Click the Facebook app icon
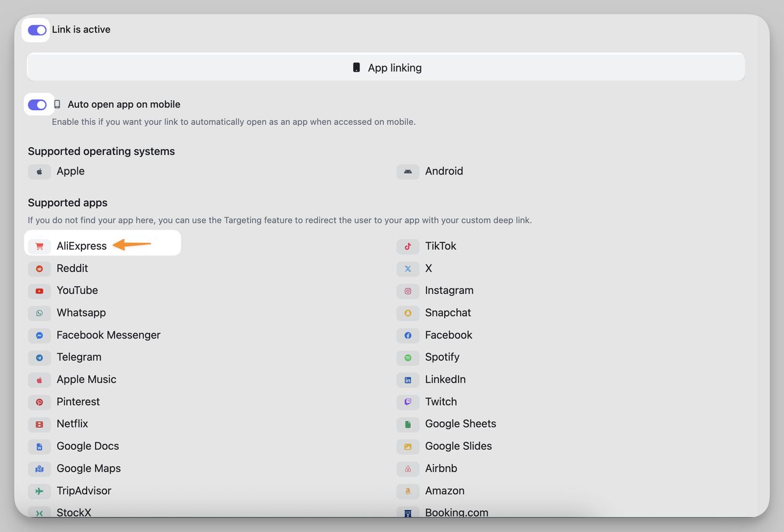Screen dimensions: 784x532 coord(408,335)
